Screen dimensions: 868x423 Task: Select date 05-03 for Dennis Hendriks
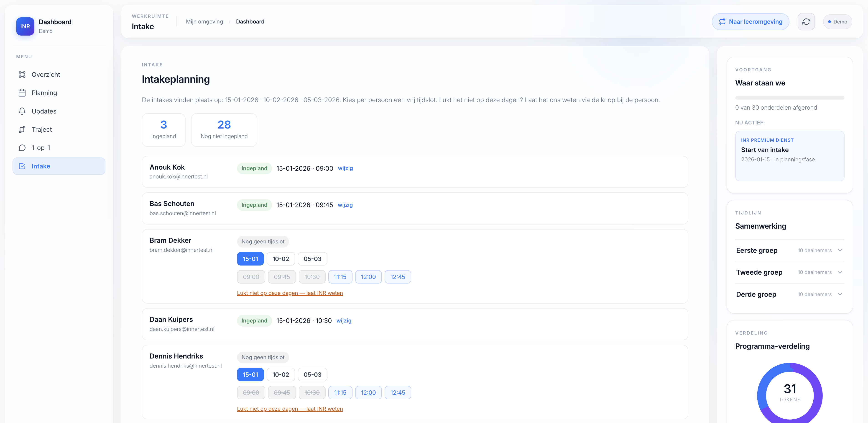point(312,374)
